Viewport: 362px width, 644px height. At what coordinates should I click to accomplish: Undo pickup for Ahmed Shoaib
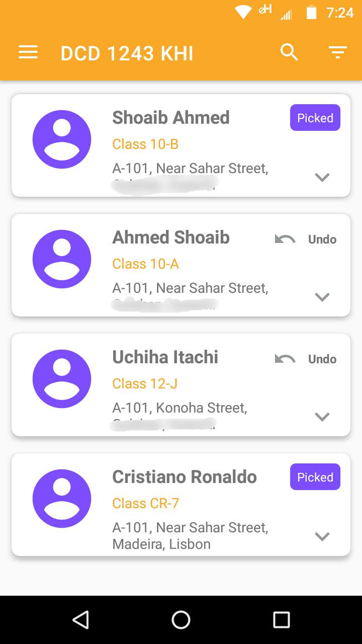click(x=306, y=239)
